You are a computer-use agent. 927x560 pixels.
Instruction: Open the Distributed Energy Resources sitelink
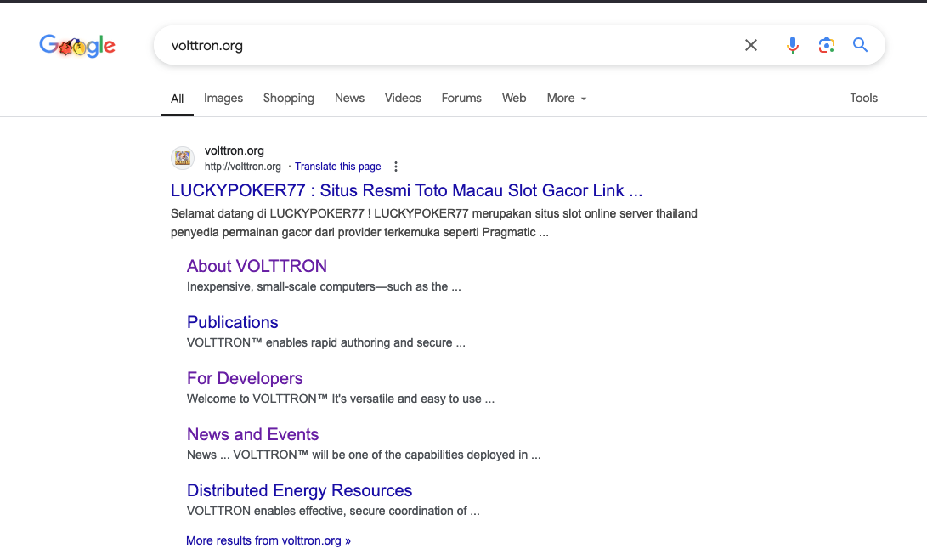pos(299,490)
